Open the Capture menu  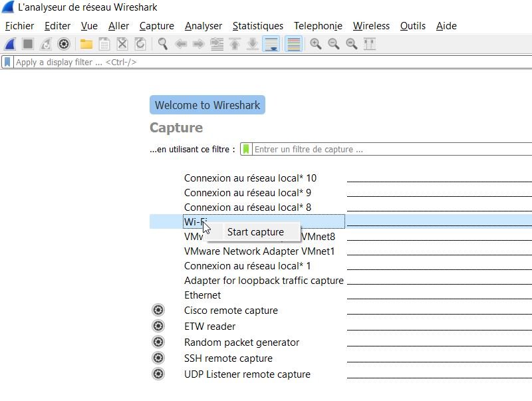click(157, 26)
